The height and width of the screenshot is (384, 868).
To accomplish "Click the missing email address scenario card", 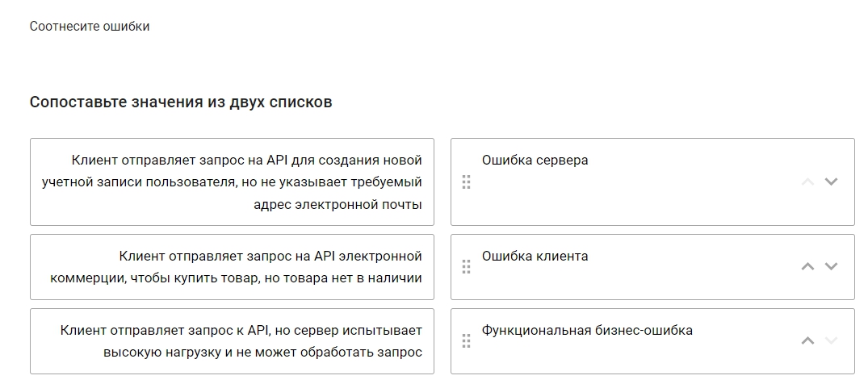I will [232, 182].
